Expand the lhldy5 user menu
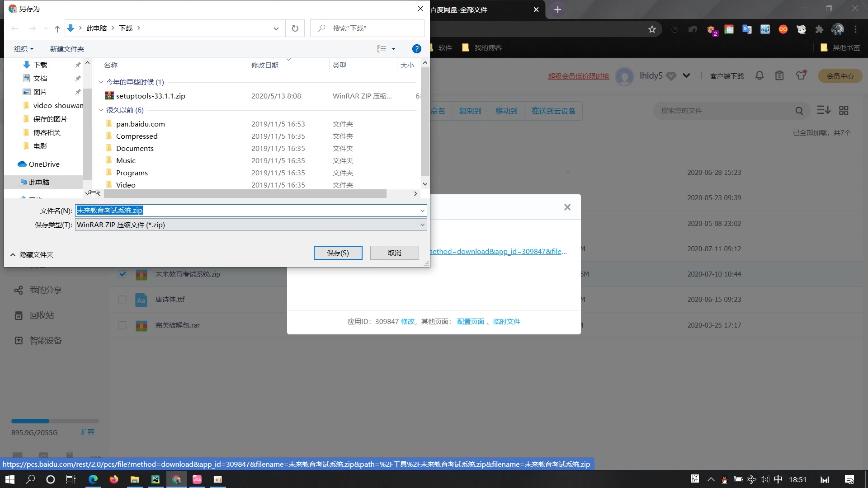This screenshot has height=488, width=868. coord(686,75)
